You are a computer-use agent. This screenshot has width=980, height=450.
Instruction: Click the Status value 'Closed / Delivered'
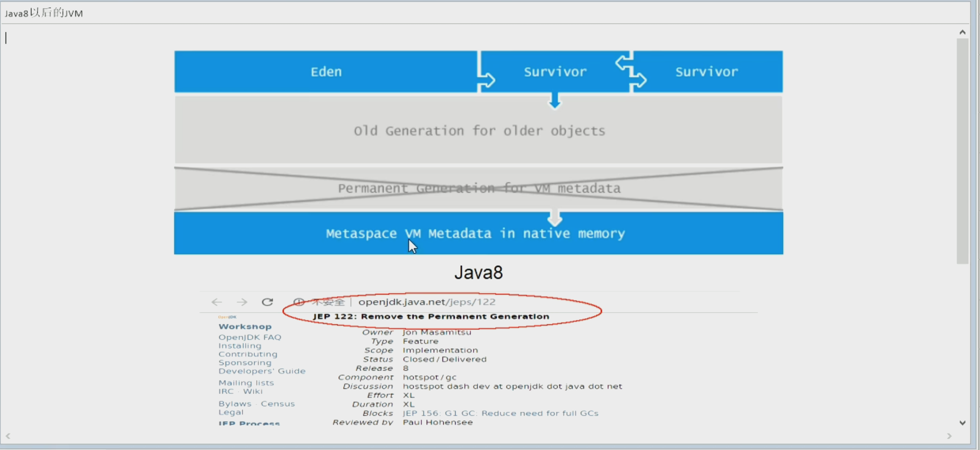(x=445, y=359)
